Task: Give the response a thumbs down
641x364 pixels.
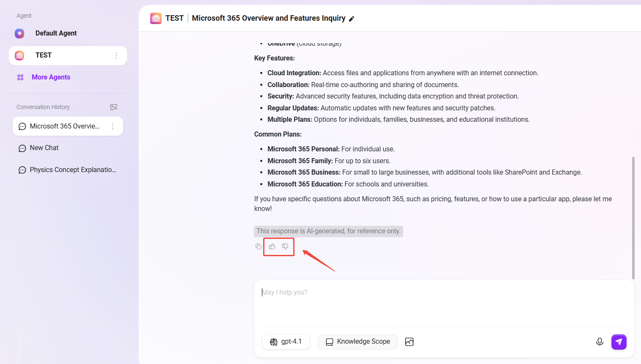Action: [x=285, y=246]
